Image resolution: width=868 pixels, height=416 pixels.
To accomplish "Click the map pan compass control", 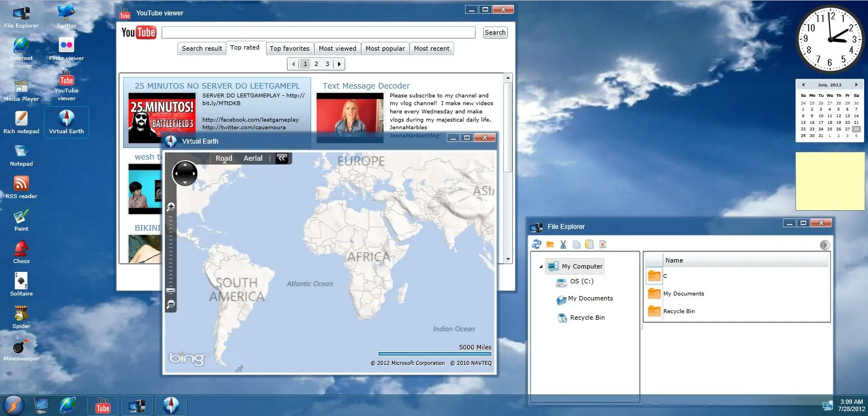I will 185,173.
